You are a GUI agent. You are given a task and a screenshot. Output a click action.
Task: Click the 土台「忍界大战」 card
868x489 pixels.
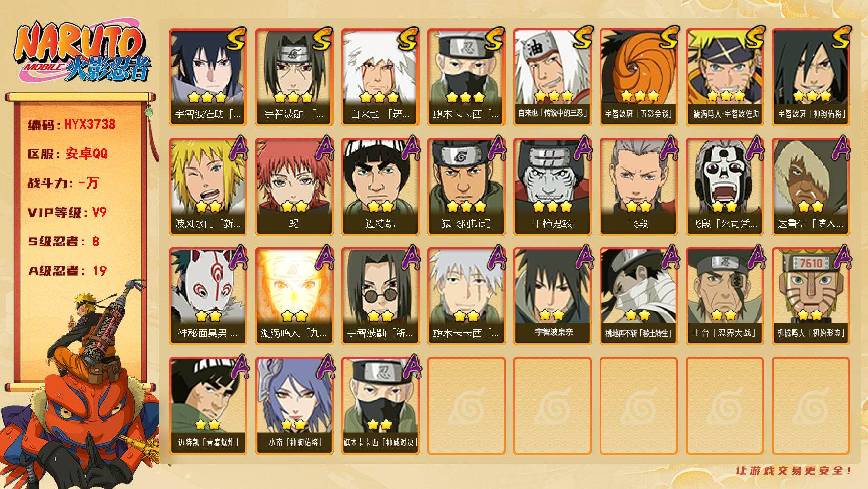tap(724, 296)
